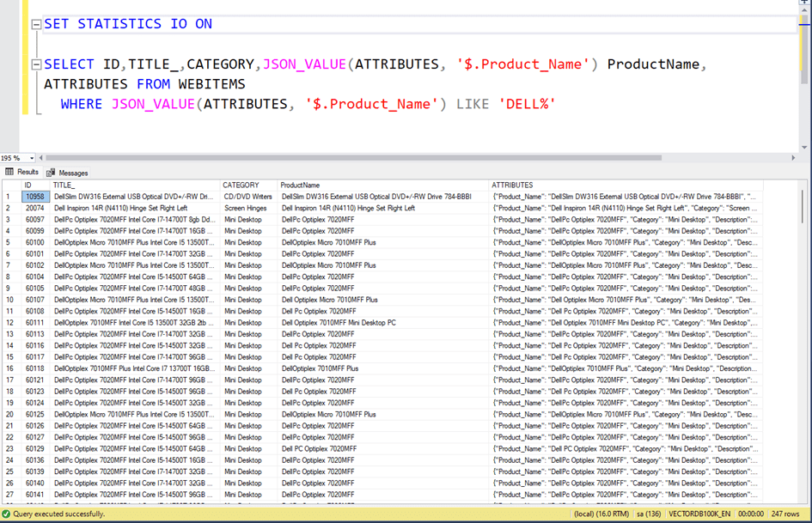Click the green query success checkmark icon

pyautogui.click(x=6, y=514)
